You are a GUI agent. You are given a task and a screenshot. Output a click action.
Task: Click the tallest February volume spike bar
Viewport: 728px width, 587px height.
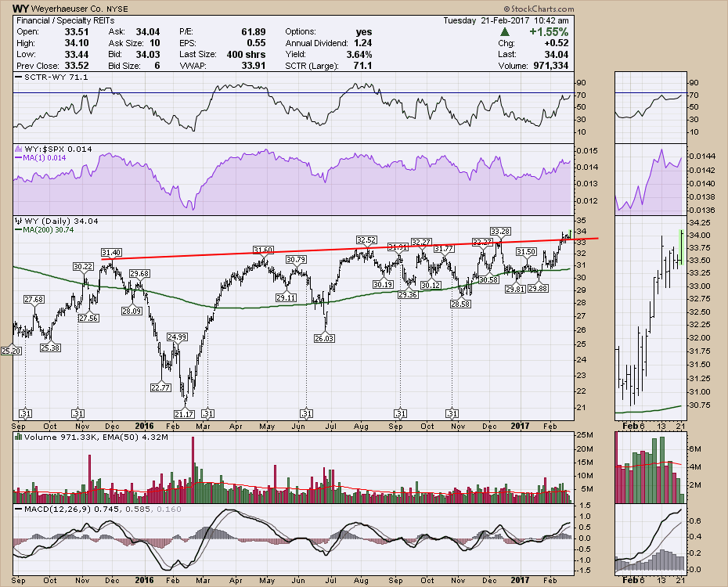click(x=193, y=470)
